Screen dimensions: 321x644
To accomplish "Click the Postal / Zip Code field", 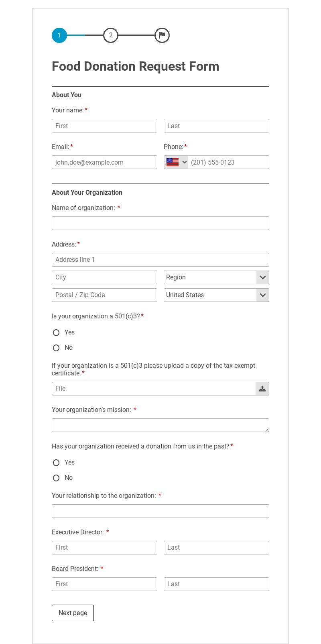I will tap(104, 295).
